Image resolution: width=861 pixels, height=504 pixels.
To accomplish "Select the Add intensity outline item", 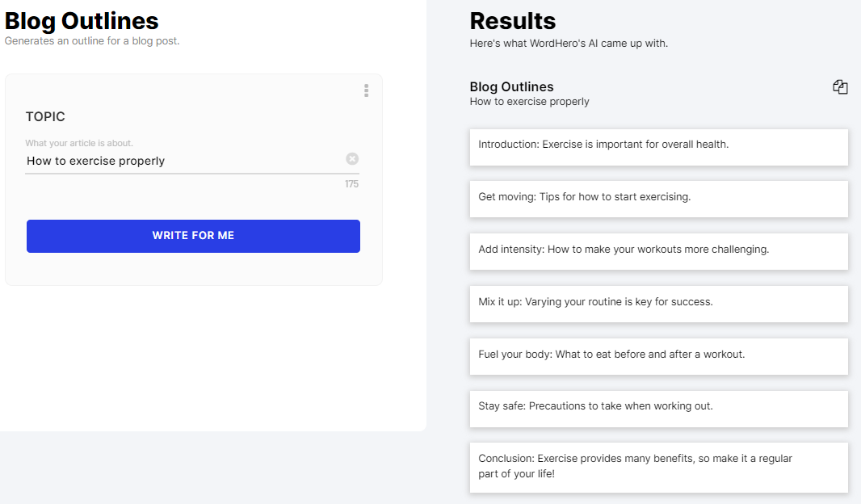I will (658, 251).
